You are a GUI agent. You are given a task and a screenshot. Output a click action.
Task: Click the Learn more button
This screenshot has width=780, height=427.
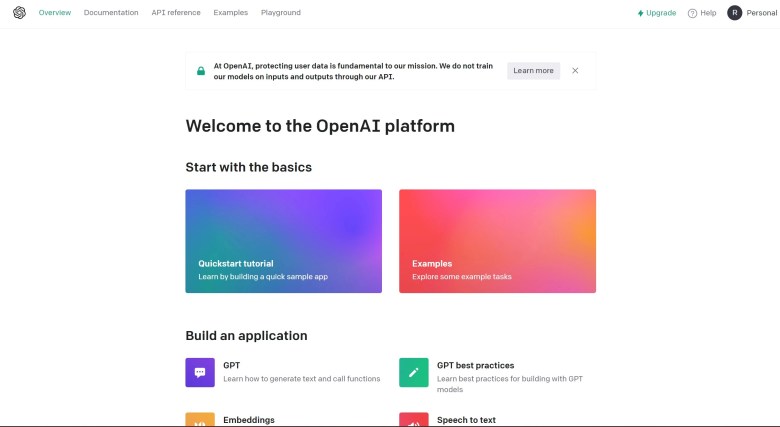pyautogui.click(x=533, y=71)
